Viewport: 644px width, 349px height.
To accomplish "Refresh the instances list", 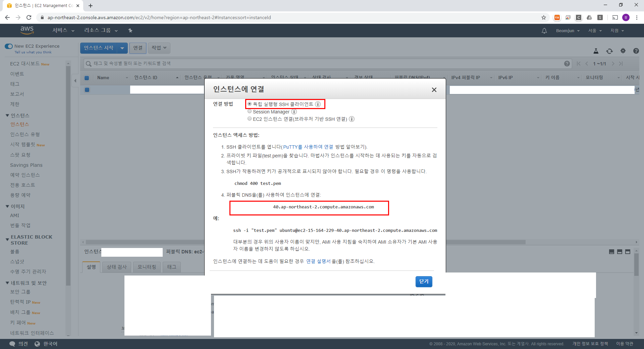I will tap(609, 51).
